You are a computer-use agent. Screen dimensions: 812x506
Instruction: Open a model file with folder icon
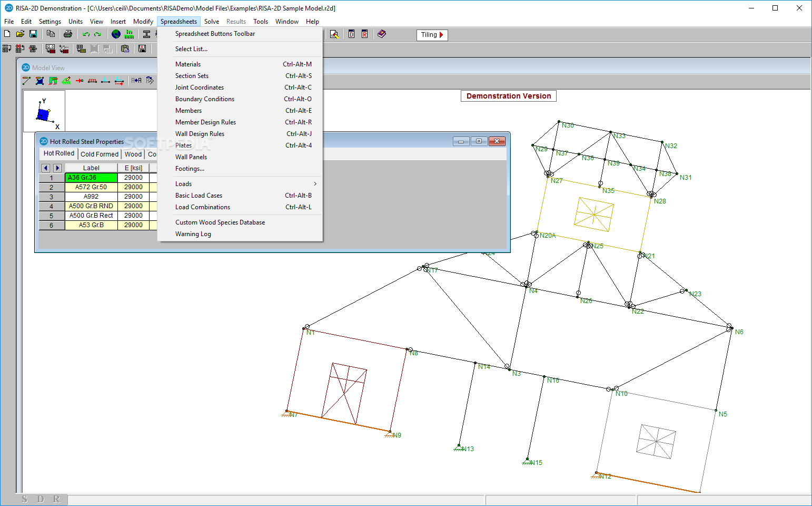click(x=20, y=34)
